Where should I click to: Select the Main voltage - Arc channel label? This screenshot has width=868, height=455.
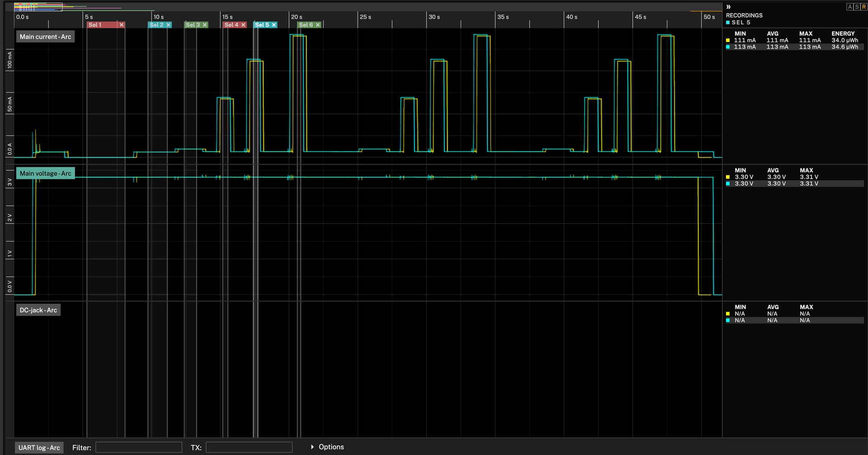[x=45, y=173]
